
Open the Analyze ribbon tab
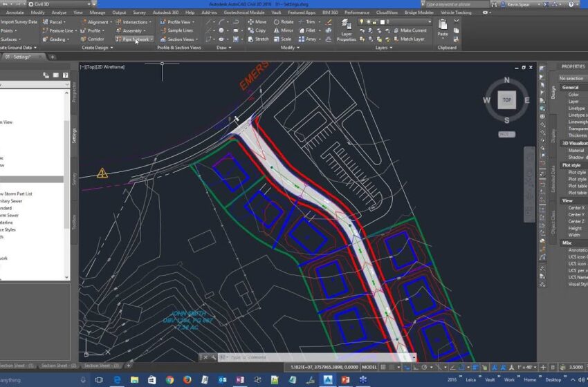(x=59, y=12)
